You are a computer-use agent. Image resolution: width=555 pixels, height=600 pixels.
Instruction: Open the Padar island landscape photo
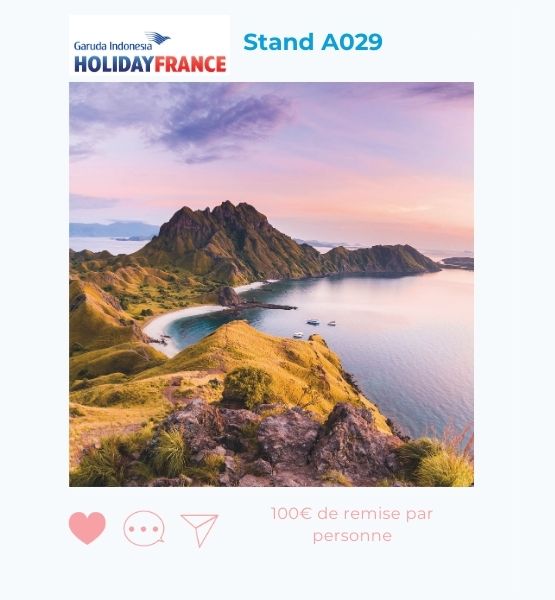point(271,284)
